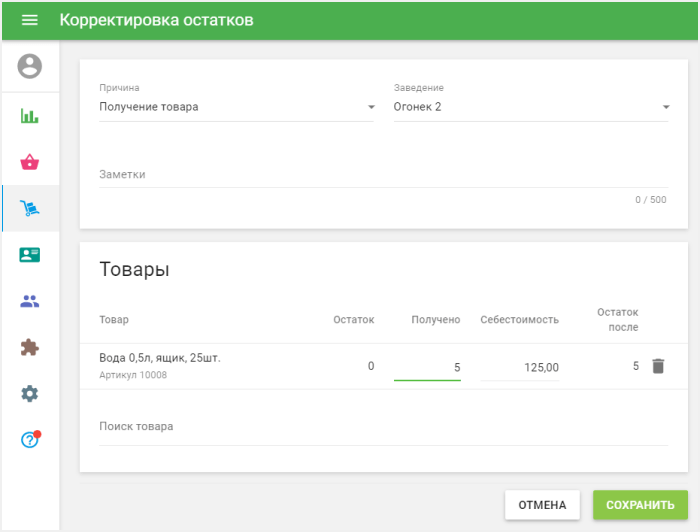Click the Получено column header
This screenshot has width=700, height=532.
(436, 320)
